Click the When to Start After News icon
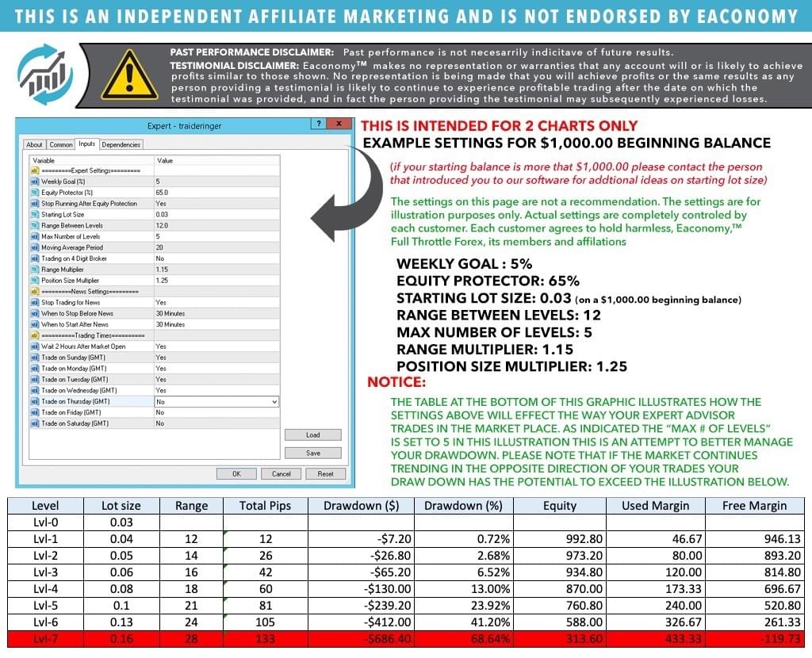Viewport: 812px width, 658px height. pyautogui.click(x=35, y=324)
